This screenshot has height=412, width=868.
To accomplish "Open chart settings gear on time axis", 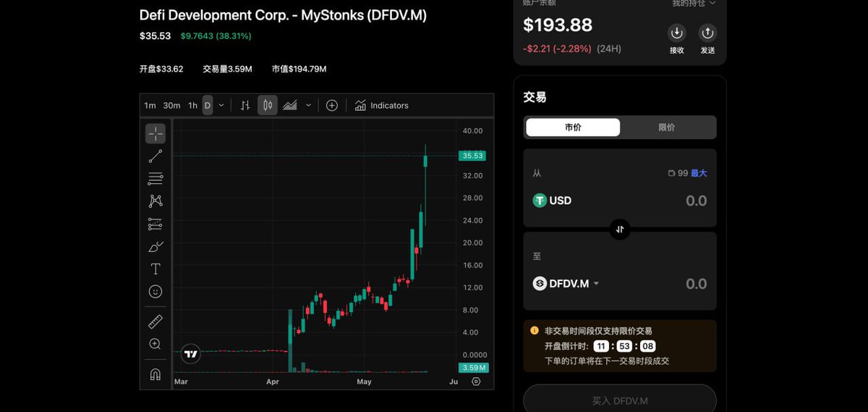I will (x=476, y=382).
